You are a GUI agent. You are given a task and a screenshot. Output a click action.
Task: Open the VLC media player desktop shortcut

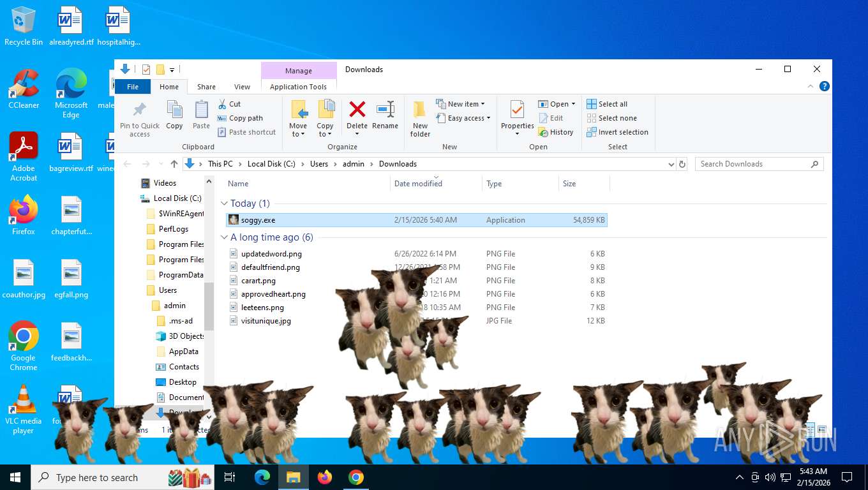(x=24, y=409)
